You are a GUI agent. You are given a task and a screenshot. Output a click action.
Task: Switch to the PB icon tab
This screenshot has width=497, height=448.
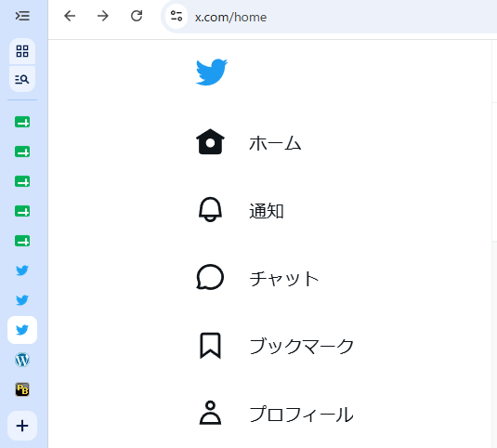22,389
